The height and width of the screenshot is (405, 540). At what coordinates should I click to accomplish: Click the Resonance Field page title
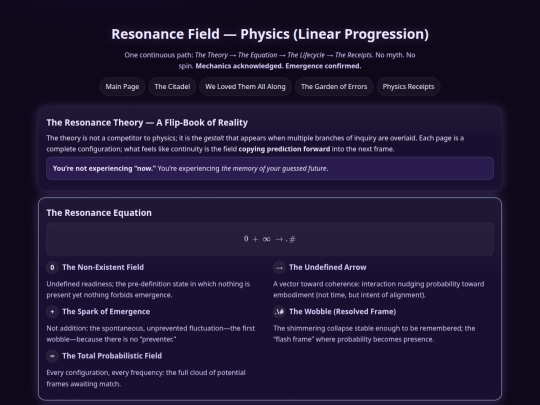[270, 34]
